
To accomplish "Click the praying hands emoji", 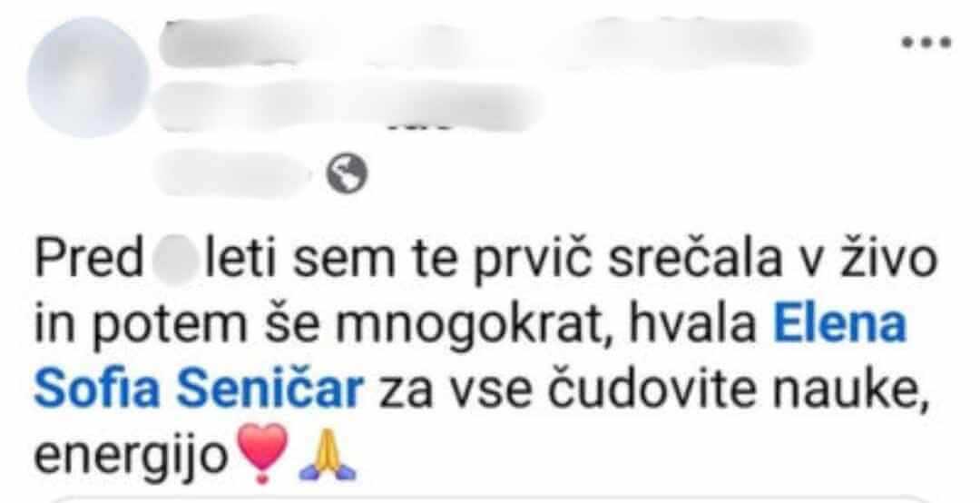I will (x=328, y=456).
